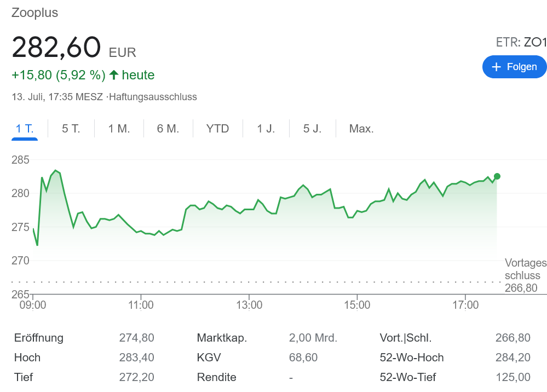The image size is (547, 392).
Task: Select the YTD tab
Action: [217, 129]
